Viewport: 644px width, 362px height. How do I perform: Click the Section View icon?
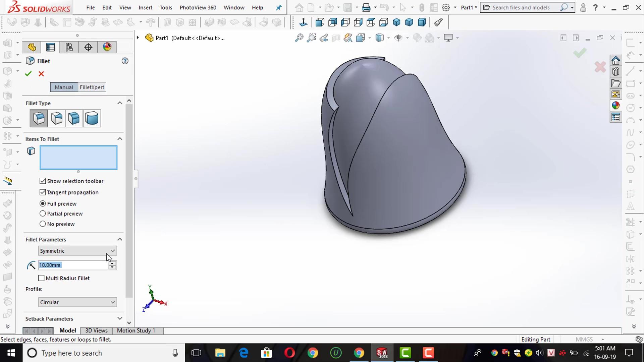pyautogui.click(x=336, y=38)
